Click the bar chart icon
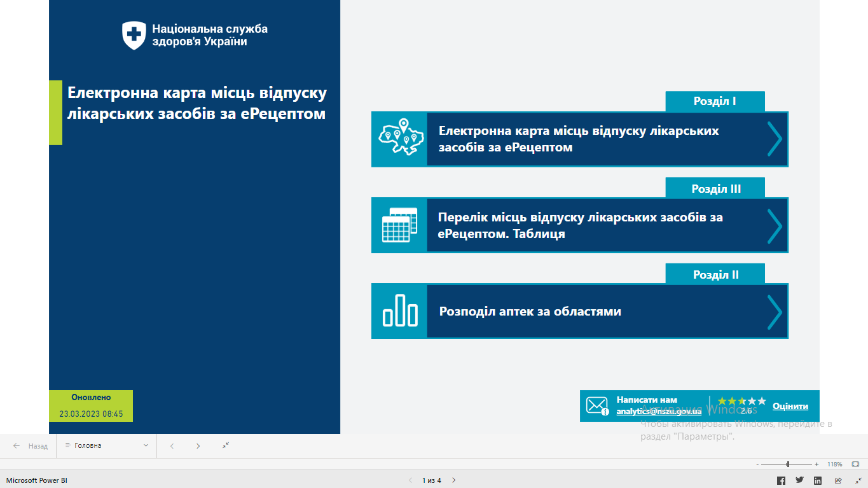 coord(400,310)
